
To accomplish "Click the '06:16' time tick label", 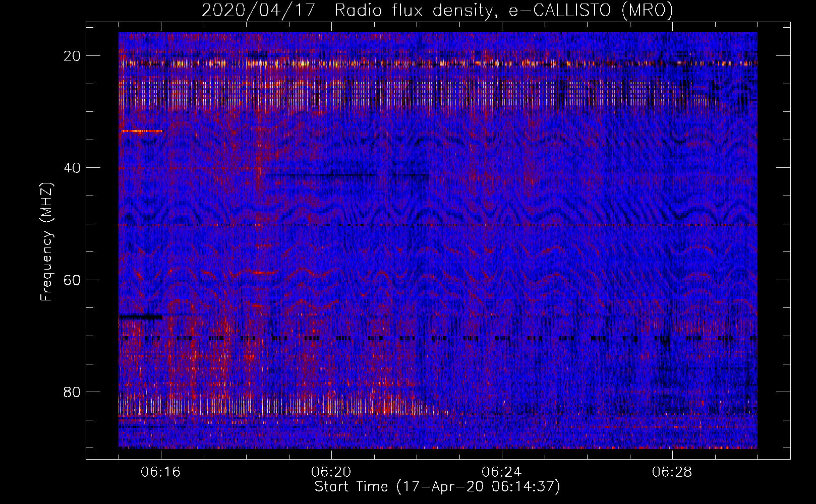I will coord(161,472).
